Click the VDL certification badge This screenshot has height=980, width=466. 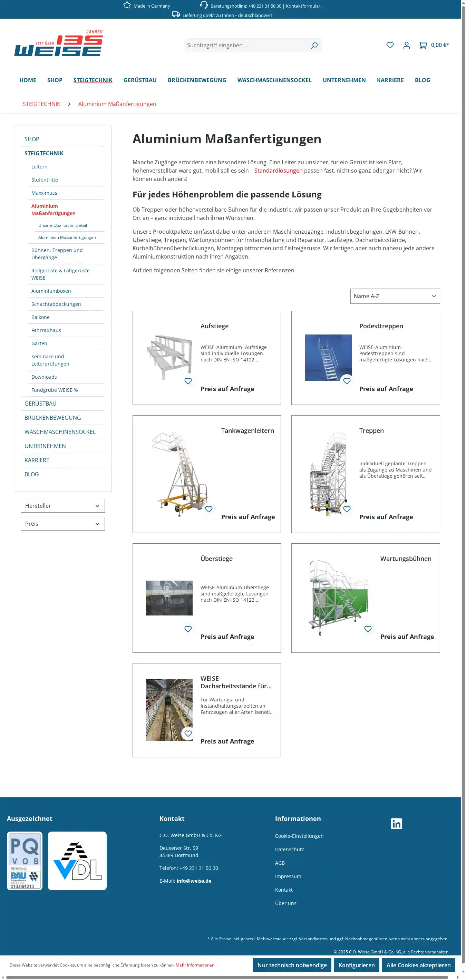click(x=77, y=861)
